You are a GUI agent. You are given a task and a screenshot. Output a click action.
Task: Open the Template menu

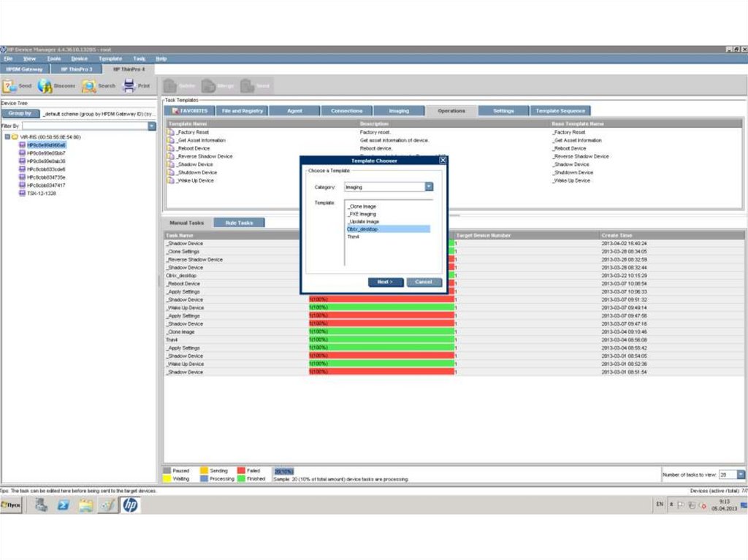[110, 58]
